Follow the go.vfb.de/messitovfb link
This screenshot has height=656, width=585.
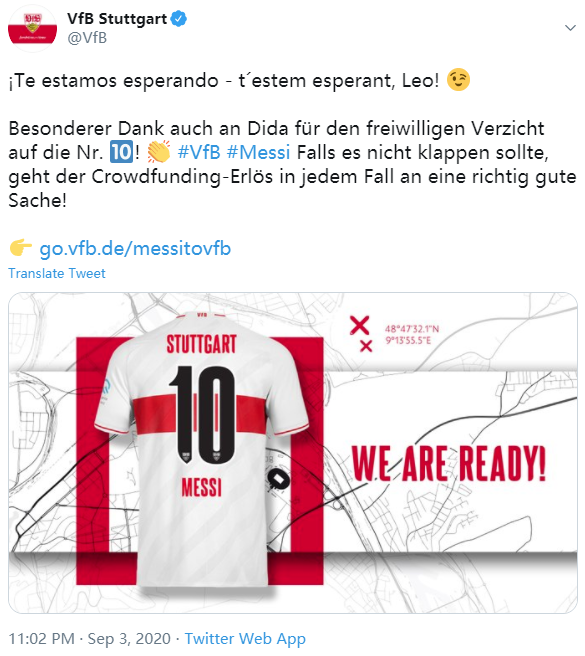[x=135, y=249]
